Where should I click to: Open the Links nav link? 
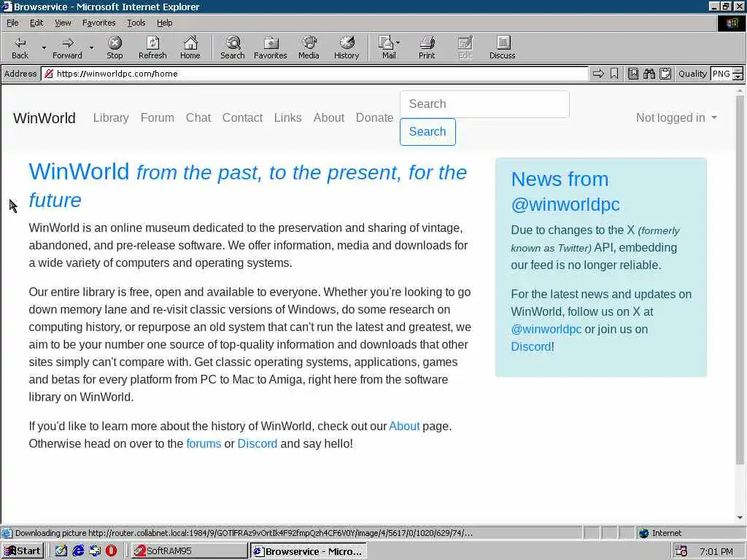(x=287, y=117)
